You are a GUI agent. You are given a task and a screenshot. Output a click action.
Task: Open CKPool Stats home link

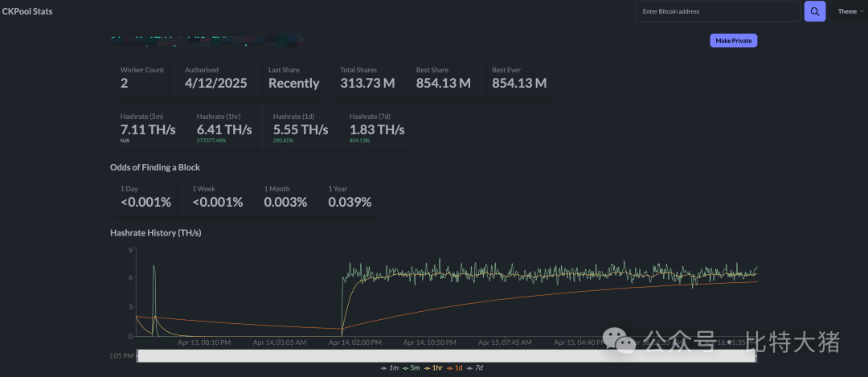click(x=27, y=11)
